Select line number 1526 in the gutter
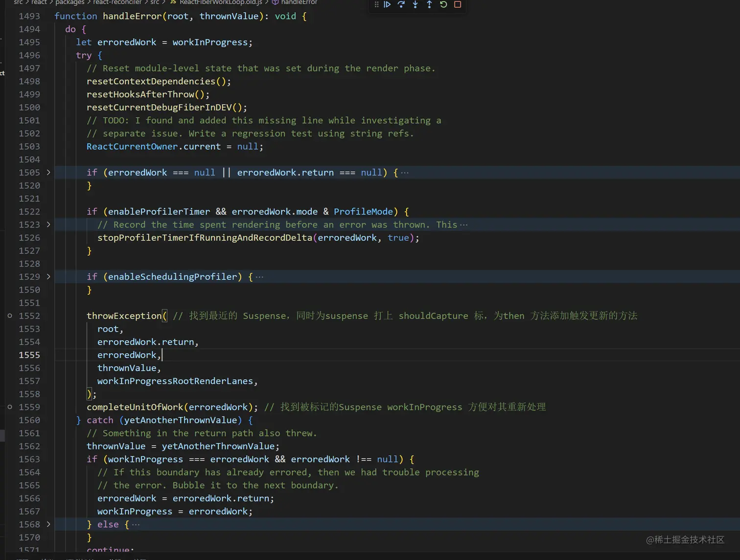Image resolution: width=740 pixels, height=560 pixels. click(29, 238)
